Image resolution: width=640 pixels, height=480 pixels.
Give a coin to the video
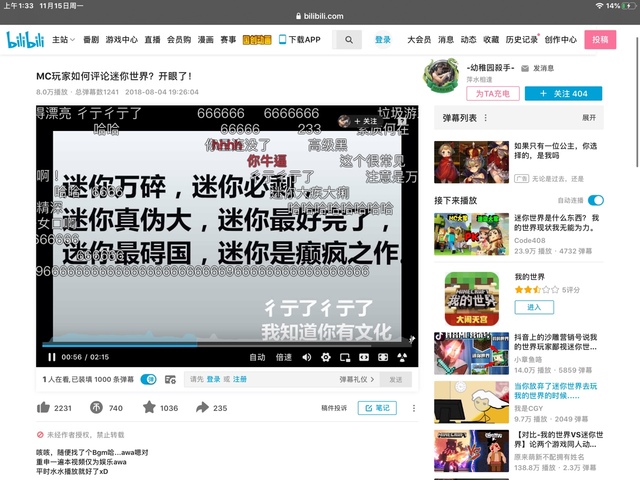click(x=96, y=408)
